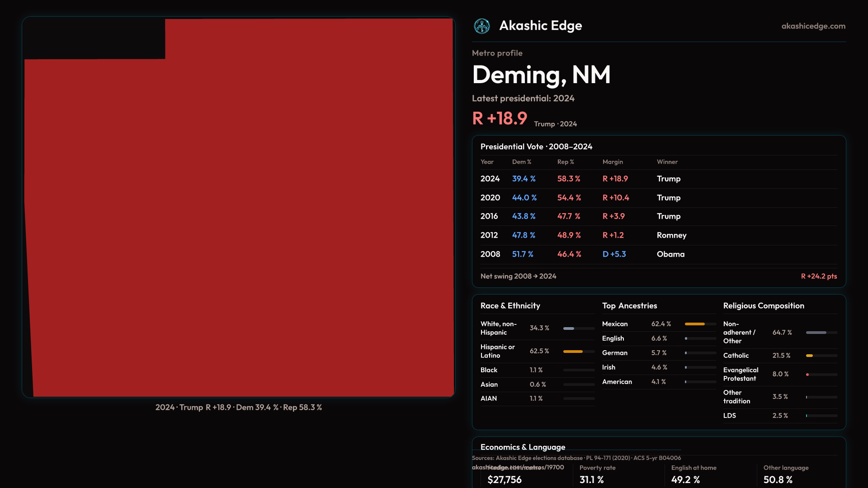The width and height of the screenshot is (868, 488).
Task: Click the map caption below the map
Action: (x=238, y=408)
